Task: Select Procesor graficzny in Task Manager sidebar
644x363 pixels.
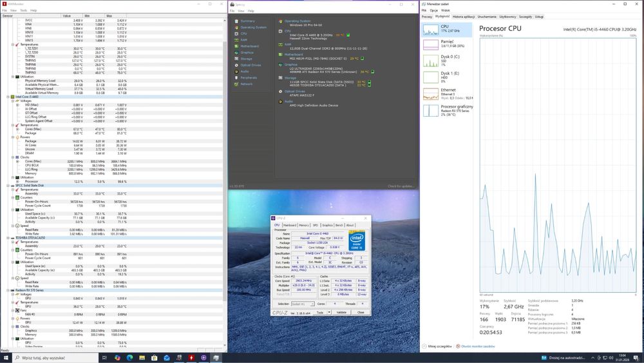Action: point(447,110)
